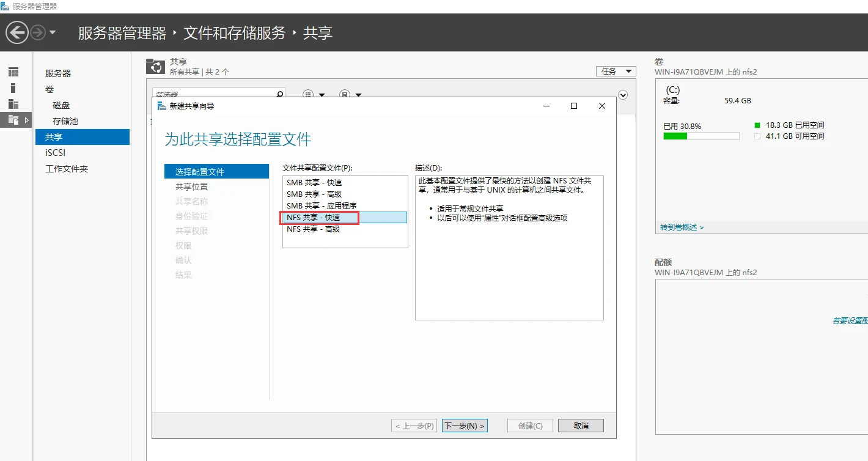Click the back navigation arrow
Image resolution: width=868 pixels, height=461 pixels.
(17, 32)
